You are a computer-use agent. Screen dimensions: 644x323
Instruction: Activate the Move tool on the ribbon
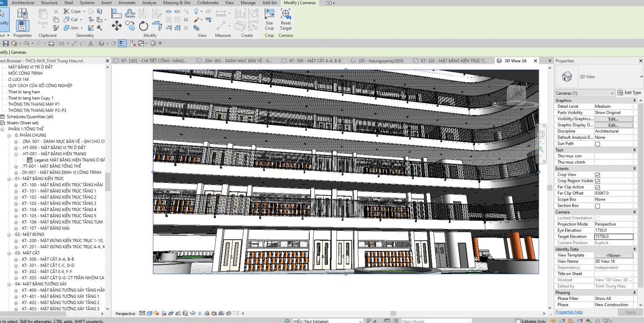(x=117, y=25)
